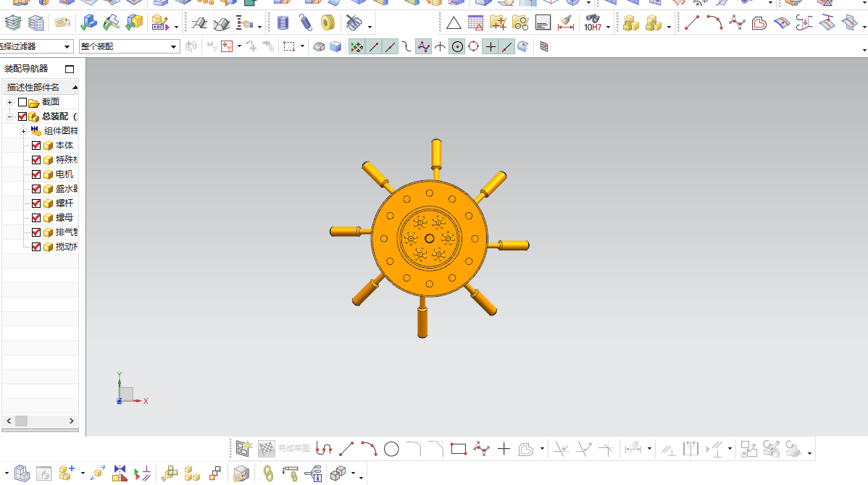This screenshot has height=485, width=868.
Task: Select the Profile tool in sketch toolbar
Action: point(324,449)
